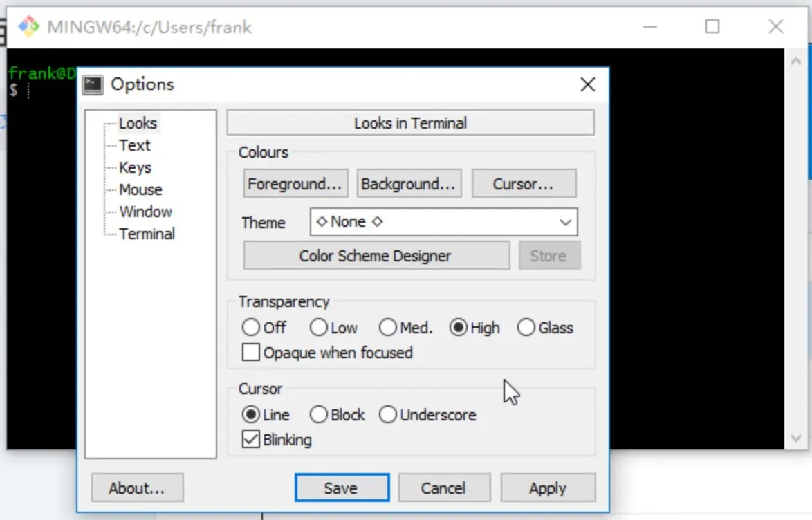Open the Mouse settings category
This screenshot has height=520, width=812.
[x=140, y=189]
